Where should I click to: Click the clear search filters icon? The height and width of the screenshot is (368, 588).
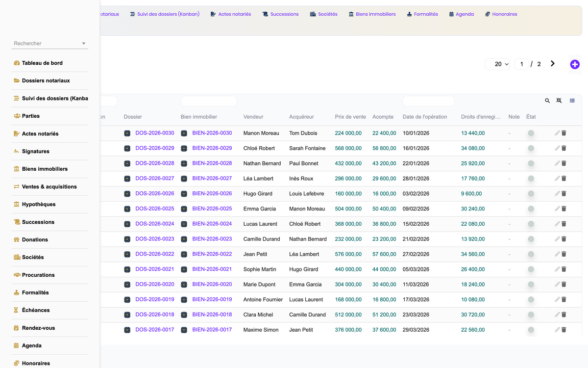click(559, 101)
